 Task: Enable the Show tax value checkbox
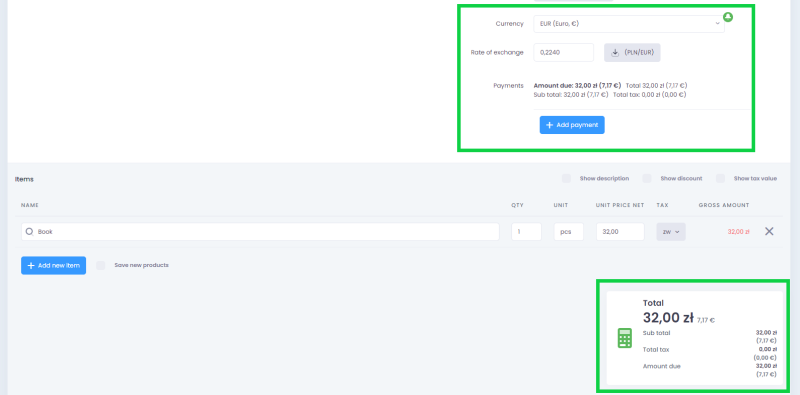click(x=720, y=179)
